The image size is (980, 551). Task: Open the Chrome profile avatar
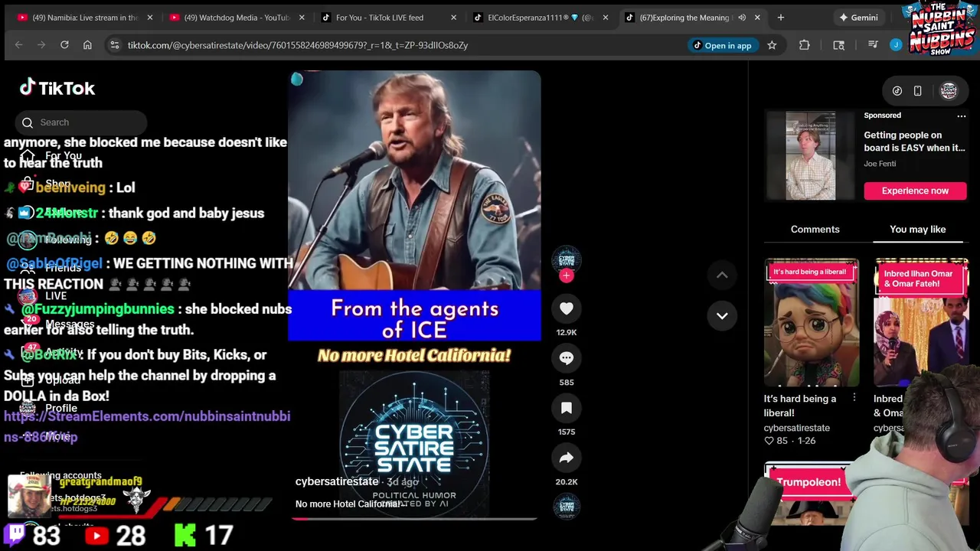pos(896,45)
